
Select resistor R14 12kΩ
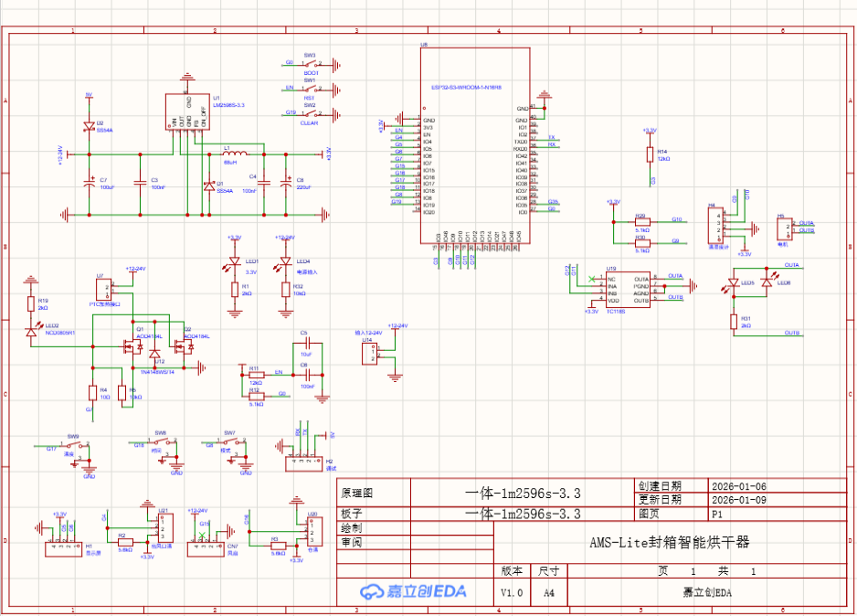[650, 154]
